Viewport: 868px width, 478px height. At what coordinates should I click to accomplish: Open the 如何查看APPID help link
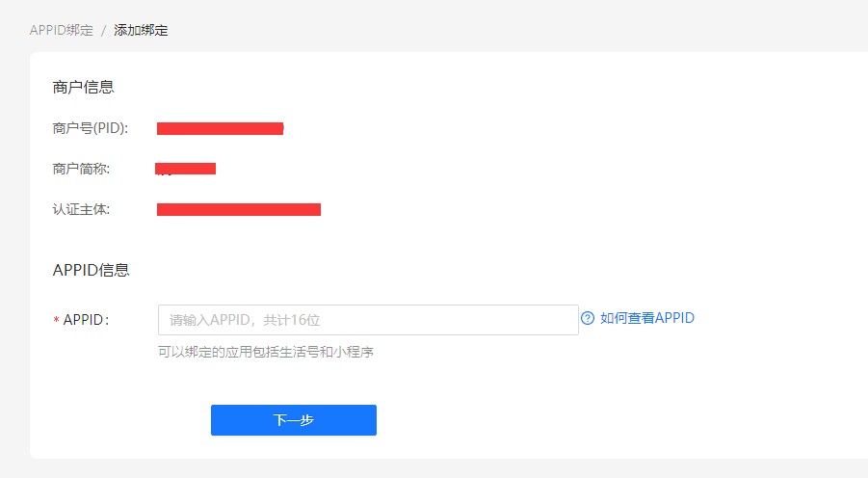tap(646, 318)
